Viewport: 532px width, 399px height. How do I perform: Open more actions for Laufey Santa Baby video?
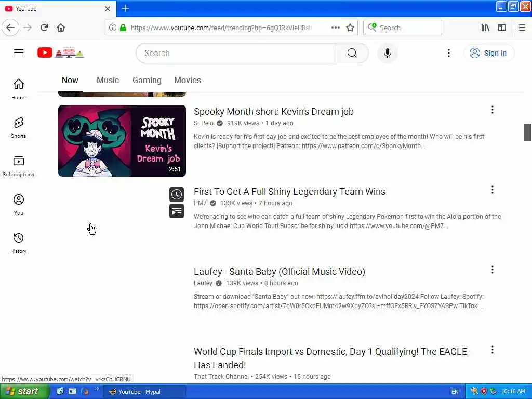click(492, 270)
